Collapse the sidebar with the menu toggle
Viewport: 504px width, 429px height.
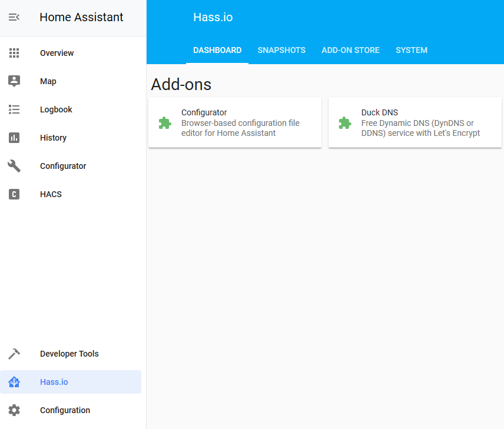[14, 17]
